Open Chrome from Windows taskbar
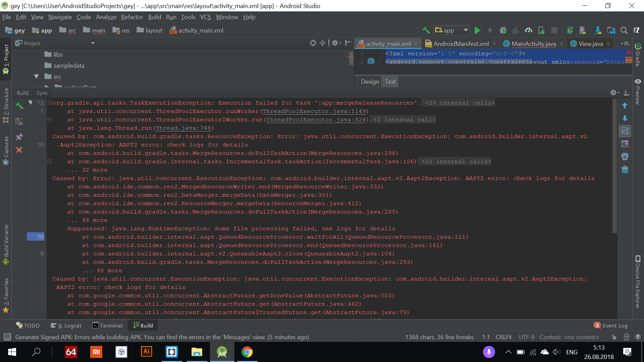Image resolution: width=644 pixels, height=362 pixels. [247, 352]
